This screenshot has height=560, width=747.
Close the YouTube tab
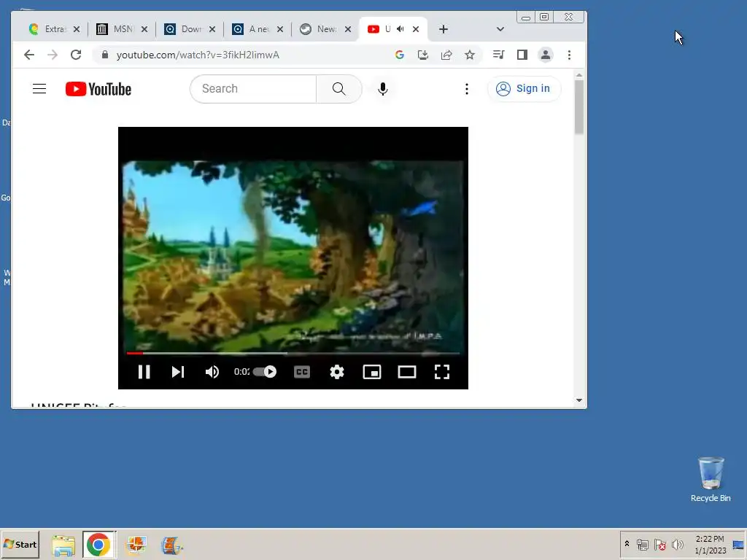pos(416,29)
